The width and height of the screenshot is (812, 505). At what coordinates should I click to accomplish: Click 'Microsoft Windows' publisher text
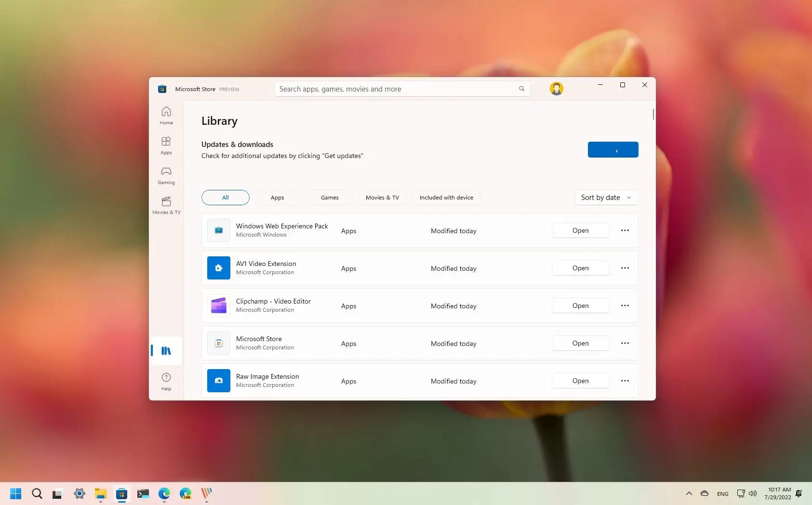coord(261,235)
